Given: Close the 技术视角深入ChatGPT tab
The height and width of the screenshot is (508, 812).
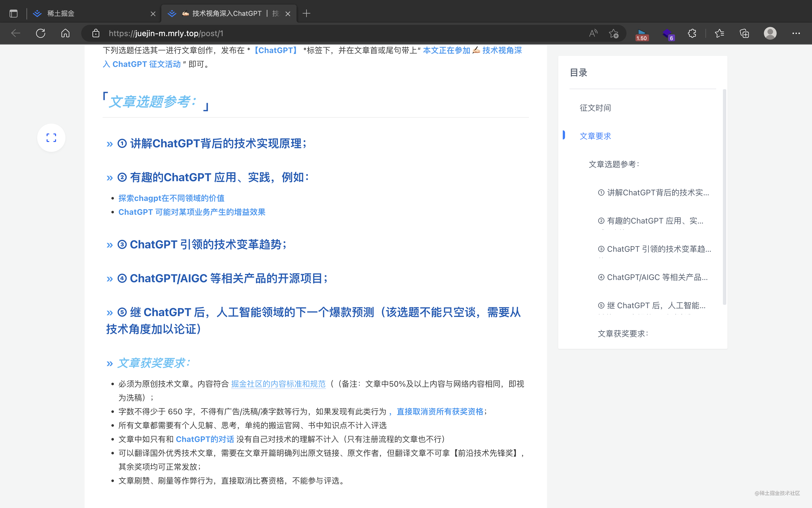Looking at the screenshot, I should [x=288, y=14].
